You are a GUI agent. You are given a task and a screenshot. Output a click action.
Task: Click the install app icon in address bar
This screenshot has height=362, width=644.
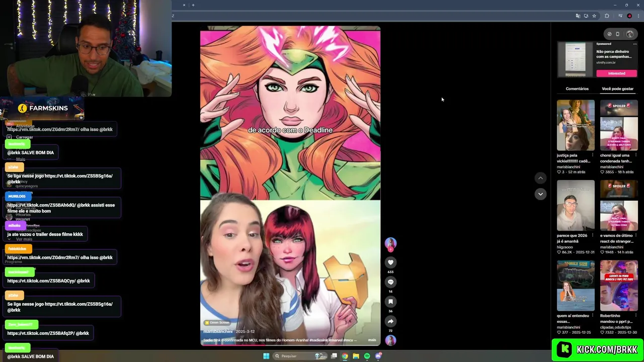pyautogui.click(x=586, y=16)
